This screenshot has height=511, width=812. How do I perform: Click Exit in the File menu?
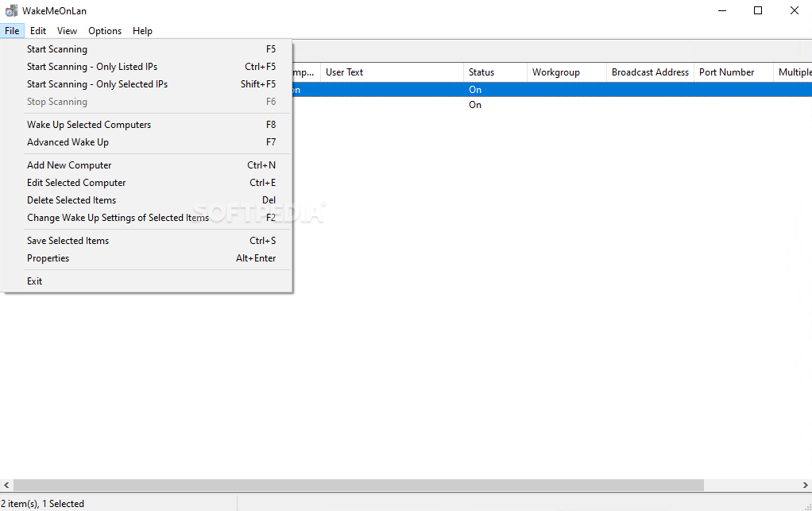pos(146,281)
